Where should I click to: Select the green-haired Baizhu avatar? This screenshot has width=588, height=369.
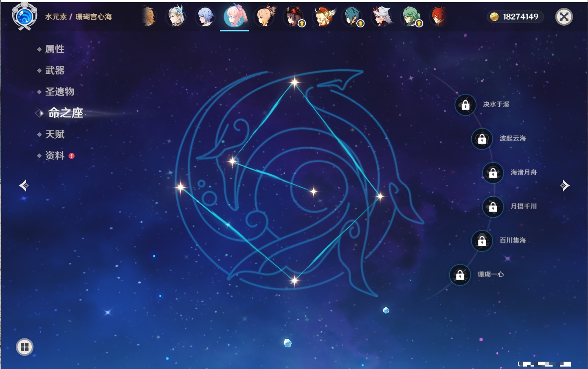(x=411, y=17)
